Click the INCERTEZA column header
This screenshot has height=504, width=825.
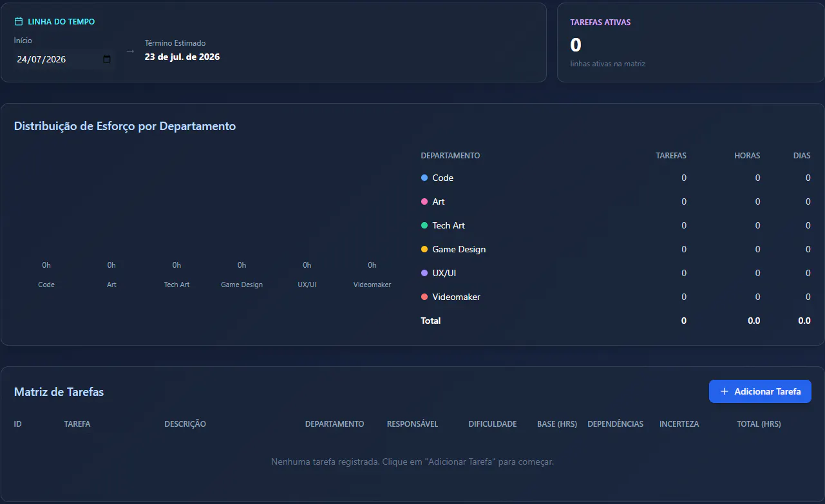tap(679, 424)
